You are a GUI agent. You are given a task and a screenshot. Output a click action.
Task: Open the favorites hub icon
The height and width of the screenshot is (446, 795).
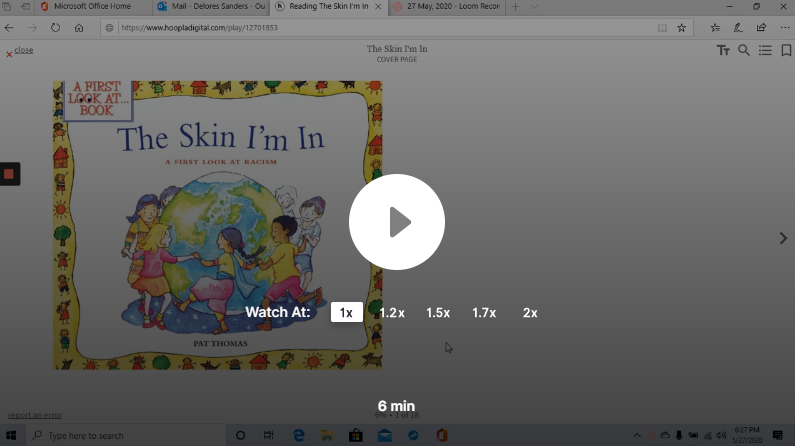pos(715,28)
